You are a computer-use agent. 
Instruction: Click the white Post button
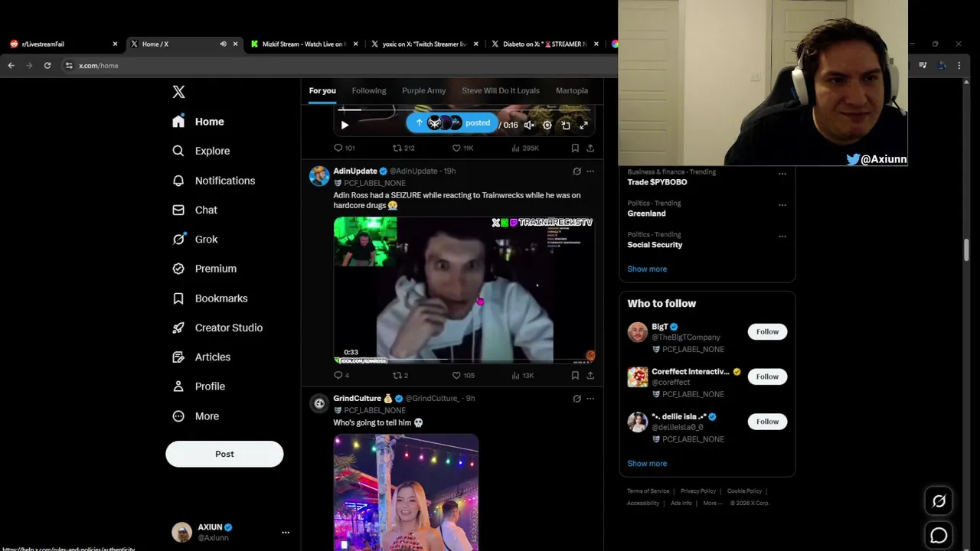224,454
